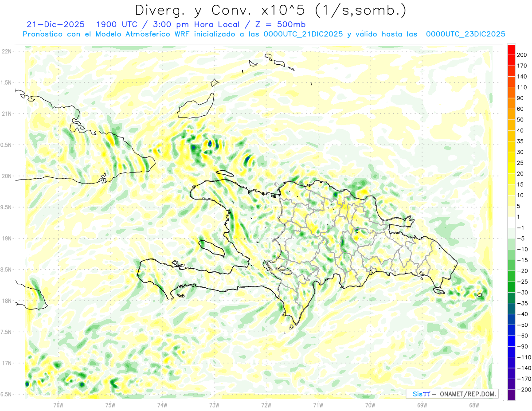Screen dimensions: 532x411
Task: Click the positive '60' color bar label
Action: pyautogui.click(x=520, y=109)
